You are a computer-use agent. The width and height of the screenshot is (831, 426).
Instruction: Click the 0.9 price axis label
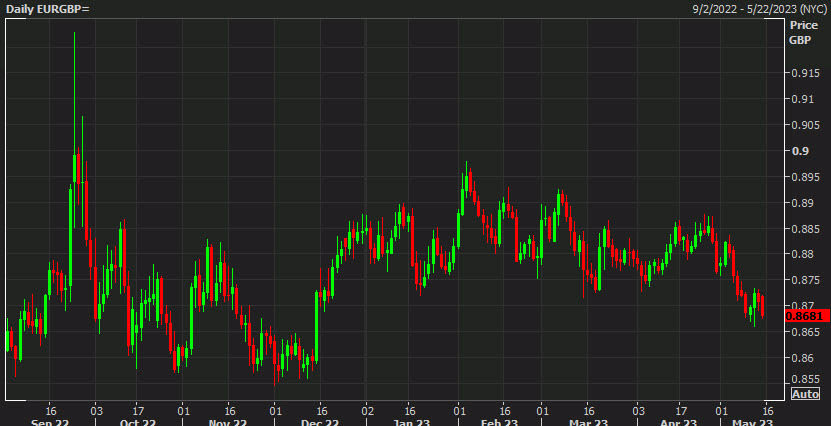800,151
